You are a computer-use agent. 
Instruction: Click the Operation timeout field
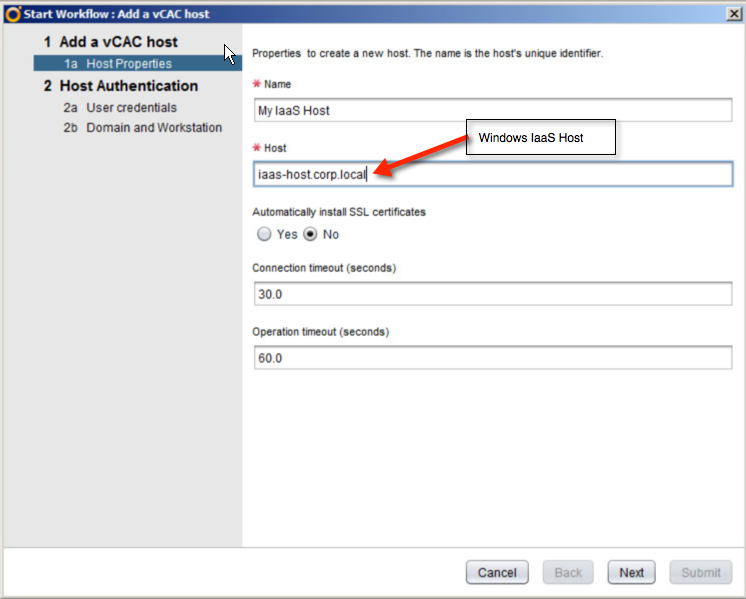coord(493,358)
